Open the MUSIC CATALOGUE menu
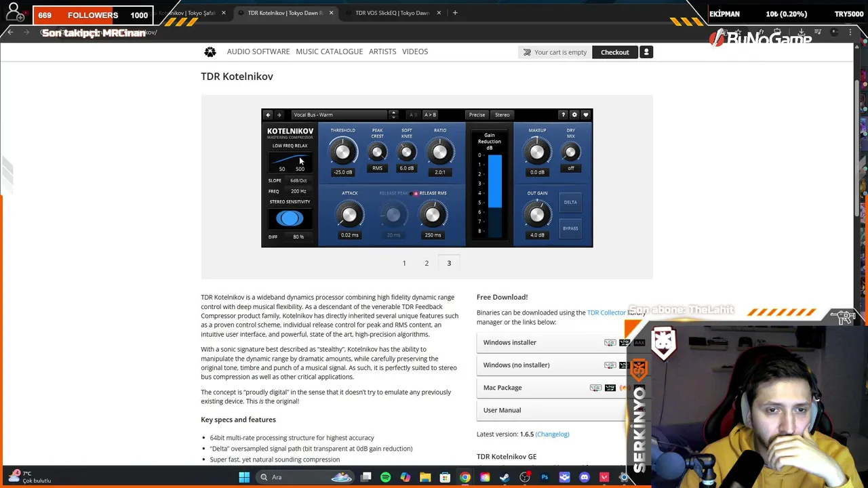 click(330, 52)
